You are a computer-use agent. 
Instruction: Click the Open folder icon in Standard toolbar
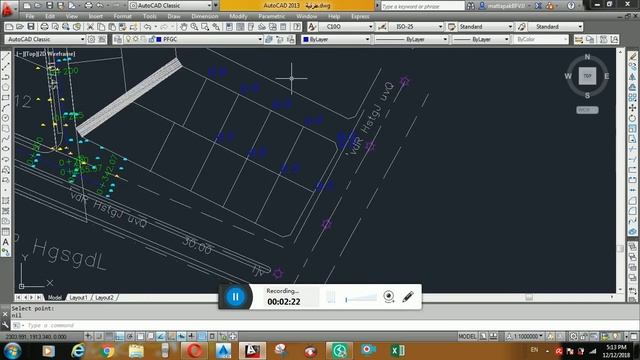(20, 27)
